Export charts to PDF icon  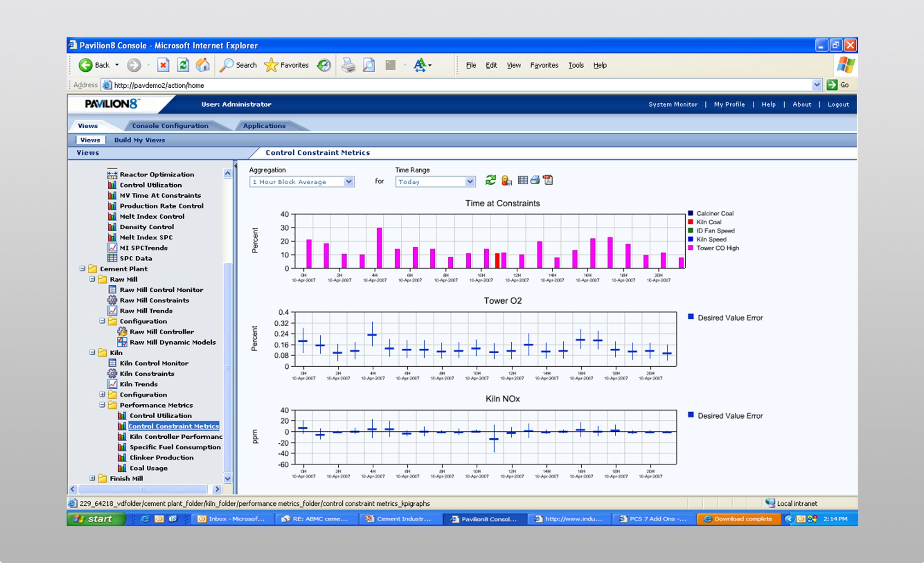548,180
